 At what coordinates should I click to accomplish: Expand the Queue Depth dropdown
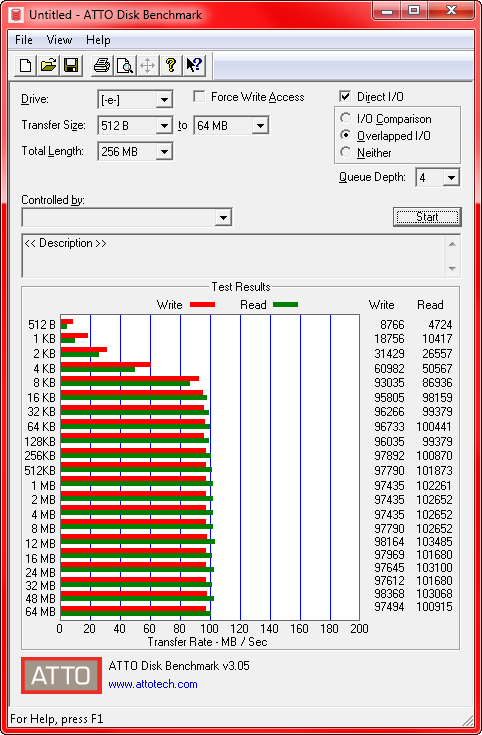pos(437,178)
